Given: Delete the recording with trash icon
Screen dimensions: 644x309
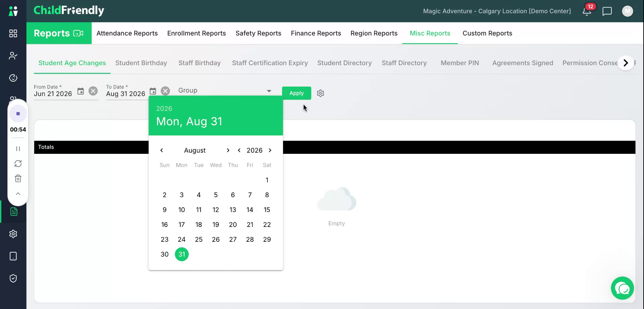Looking at the screenshot, I should coord(18,178).
